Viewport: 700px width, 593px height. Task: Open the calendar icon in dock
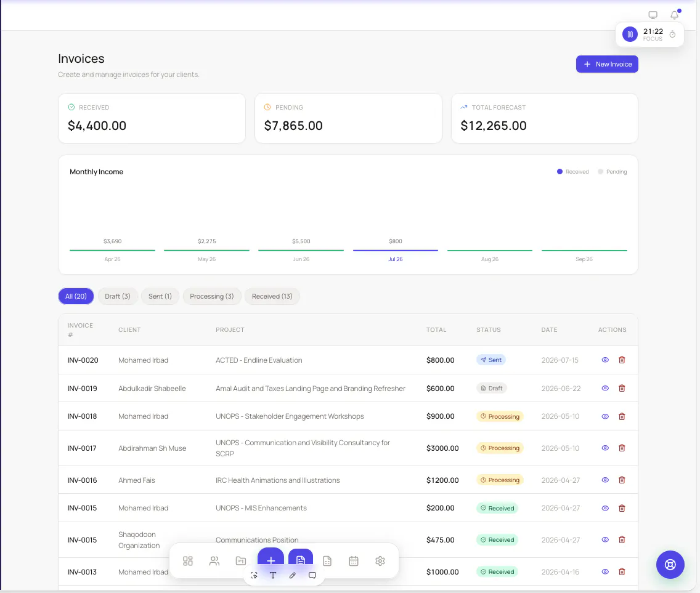(354, 561)
